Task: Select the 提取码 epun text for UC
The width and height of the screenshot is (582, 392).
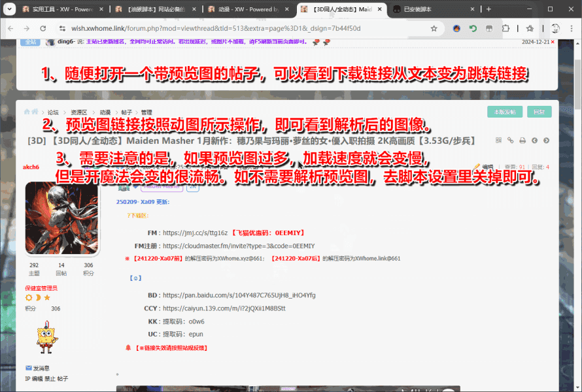Action: click(183, 334)
